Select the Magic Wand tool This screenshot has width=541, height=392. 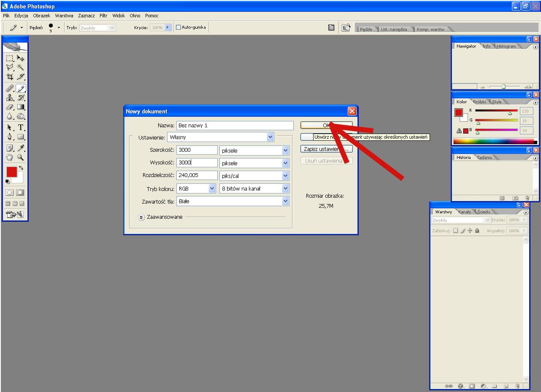(x=20, y=67)
